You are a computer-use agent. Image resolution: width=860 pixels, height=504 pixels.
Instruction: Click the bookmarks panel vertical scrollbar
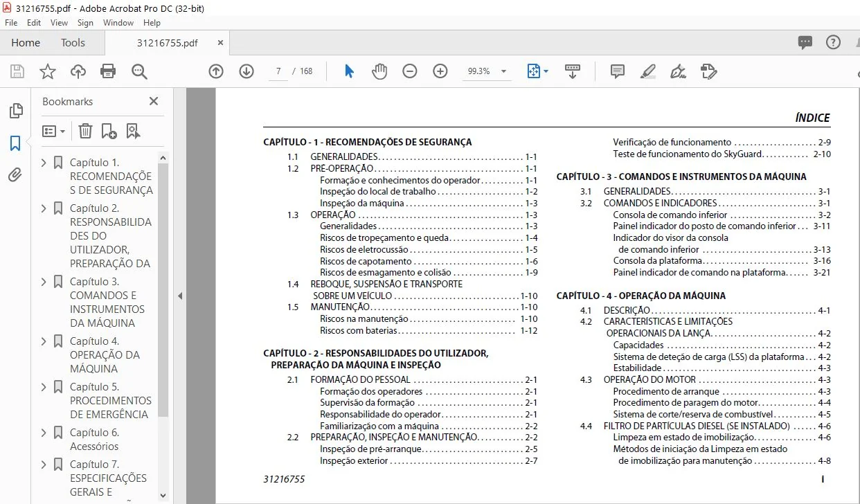tap(163, 285)
